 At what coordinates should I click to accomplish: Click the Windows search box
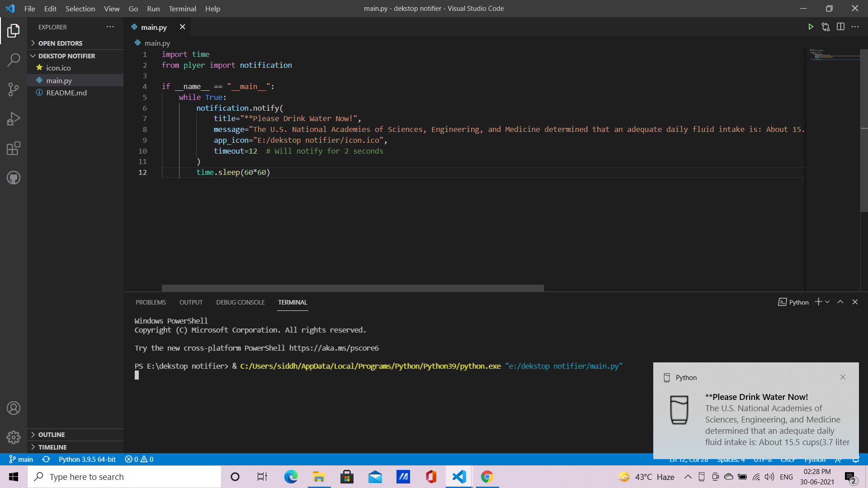[x=124, y=477]
